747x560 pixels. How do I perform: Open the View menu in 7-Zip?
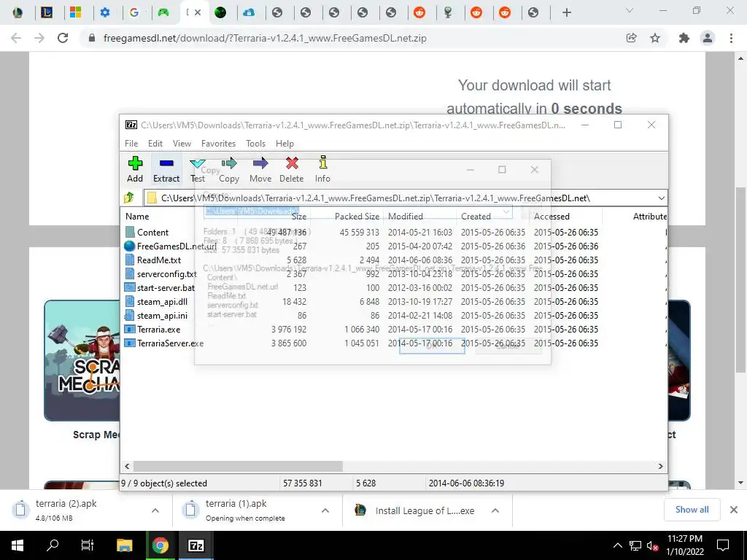tap(182, 144)
